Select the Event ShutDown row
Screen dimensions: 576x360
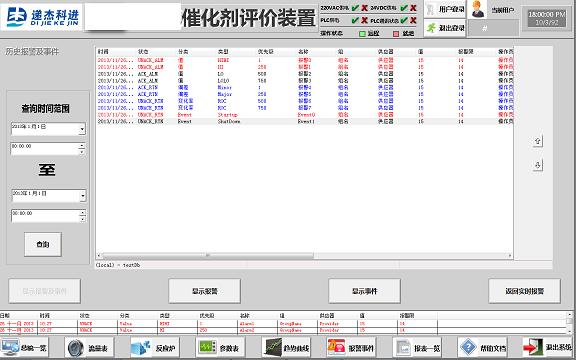pos(305,121)
